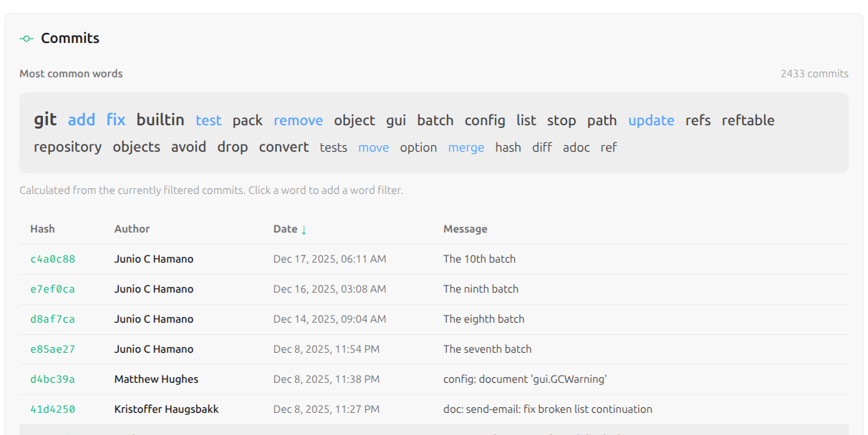Click the "2433 commits" counter
Screen dimensions: 868x435
pos(814,73)
